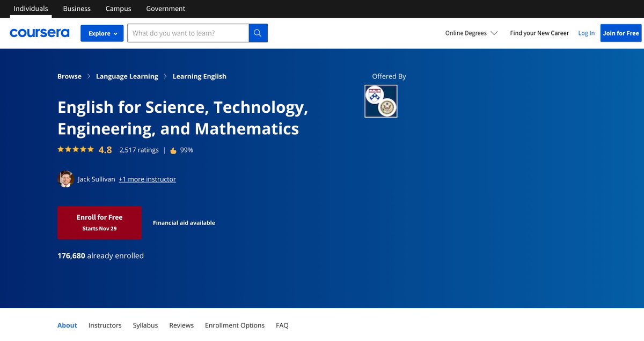Click the Coursera logo
The image size is (644, 341).
coord(39,33)
